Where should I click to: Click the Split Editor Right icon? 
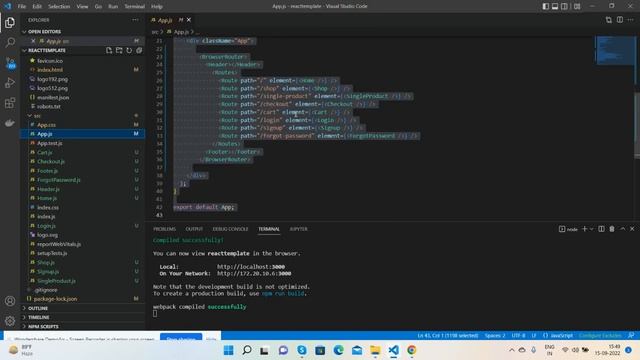[620, 20]
